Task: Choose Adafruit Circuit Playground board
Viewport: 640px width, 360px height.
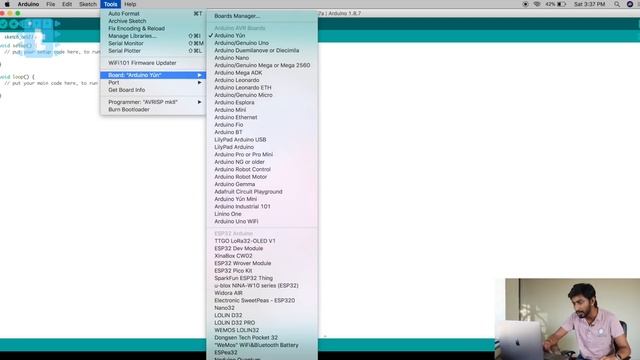Action: (262, 191)
